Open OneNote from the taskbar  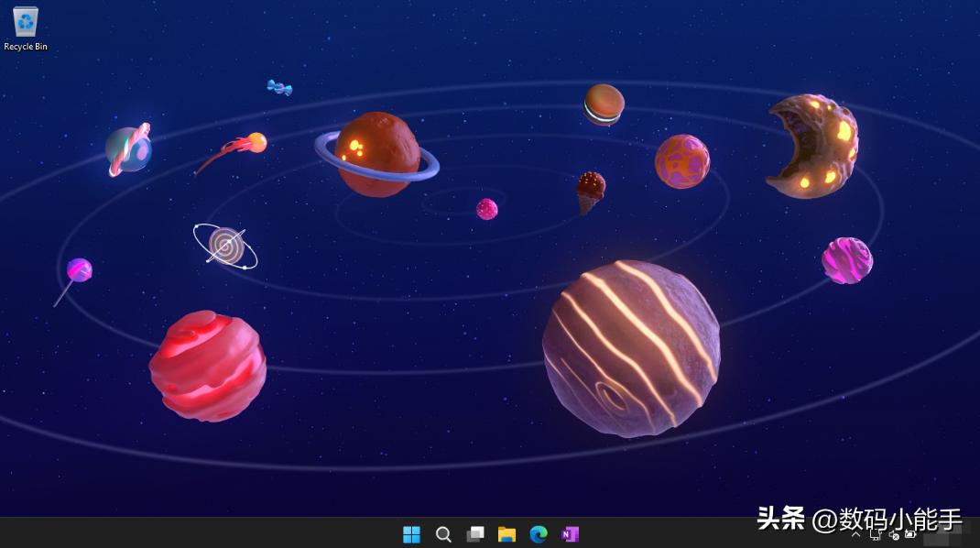(570, 534)
